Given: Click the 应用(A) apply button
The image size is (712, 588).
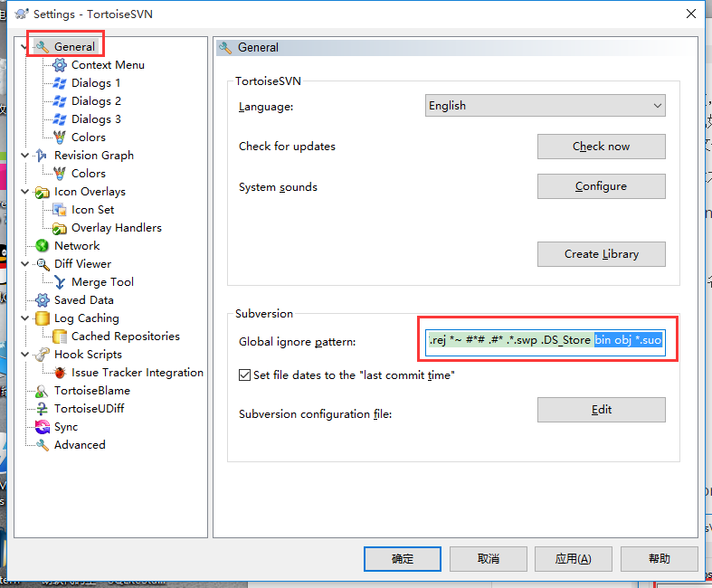Looking at the screenshot, I should click(x=573, y=558).
